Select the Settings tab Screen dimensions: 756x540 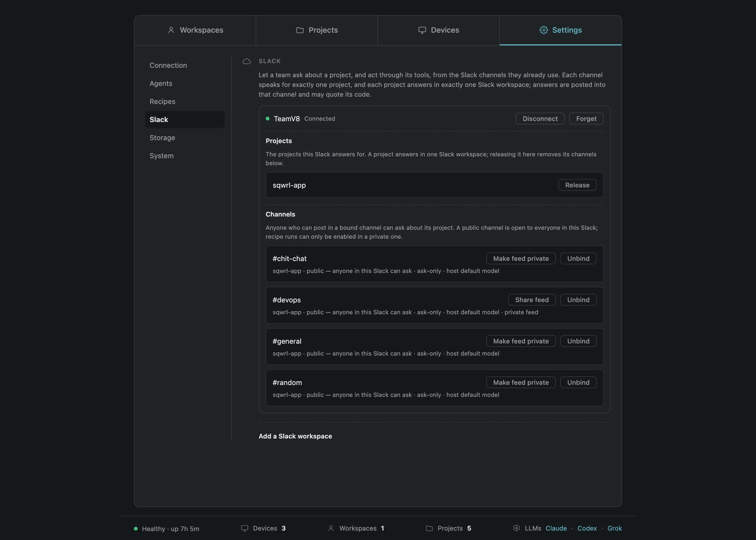tap(561, 30)
